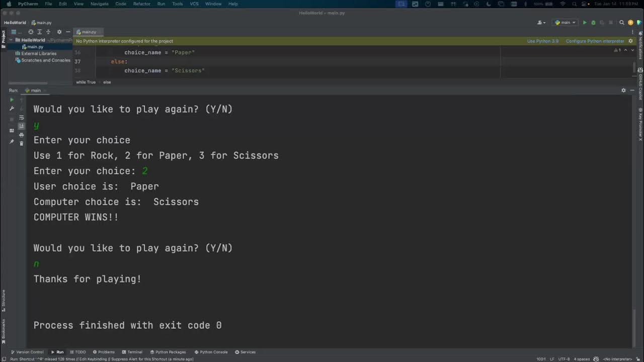Click the print console output icon

click(21, 135)
